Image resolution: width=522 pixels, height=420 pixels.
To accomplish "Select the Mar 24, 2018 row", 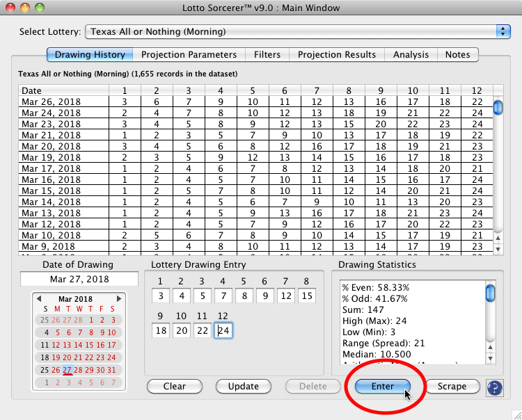I will click(x=255, y=113).
